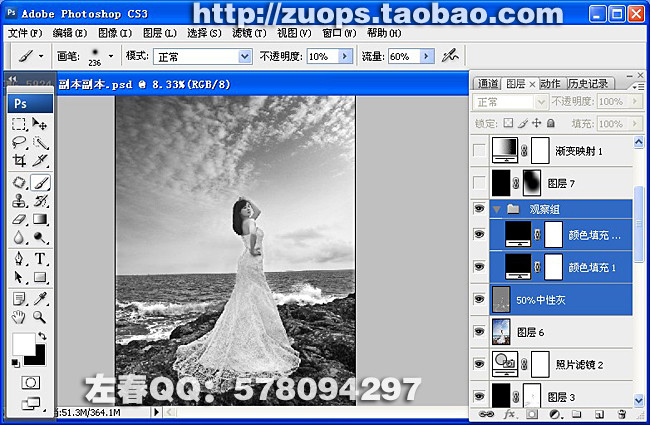The width and height of the screenshot is (650, 425).
Task: Open the 不透明度 slider in options bar
Action: click(x=345, y=56)
